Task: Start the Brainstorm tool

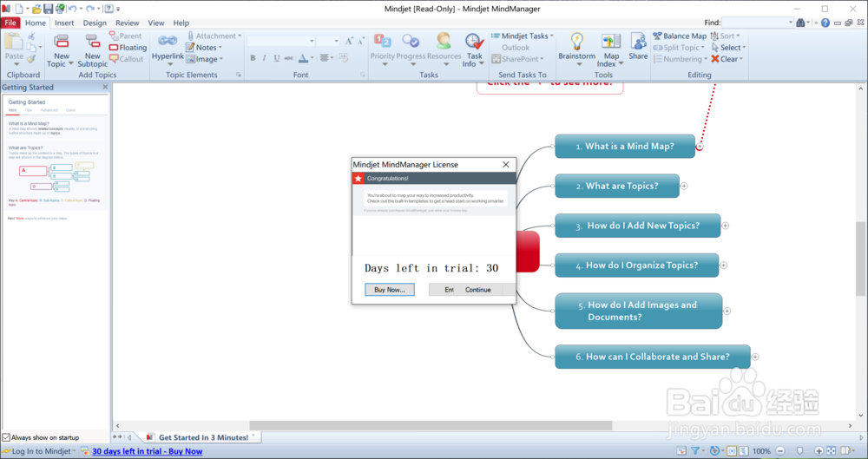Action: pyautogui.click(x=577, y=49)
